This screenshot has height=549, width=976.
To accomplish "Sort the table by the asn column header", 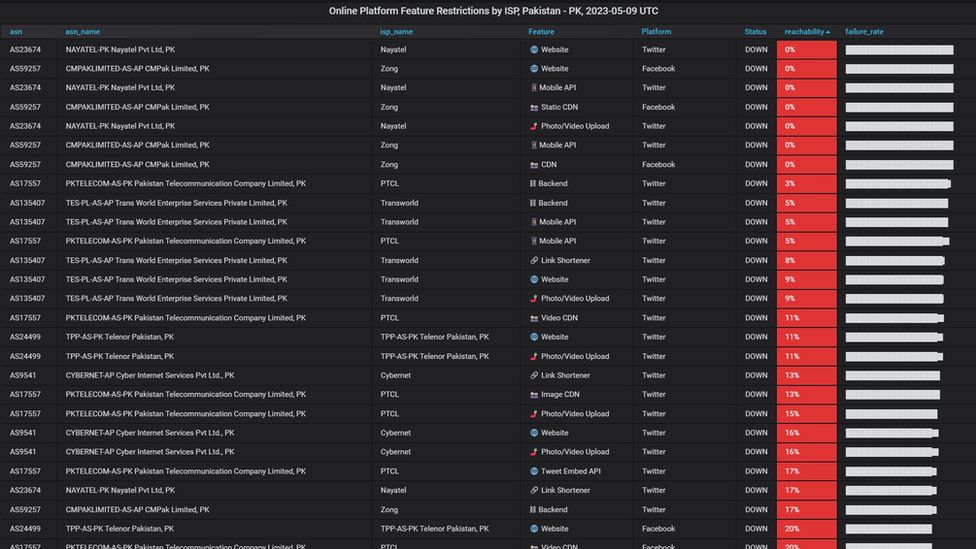I will [16, 32].
